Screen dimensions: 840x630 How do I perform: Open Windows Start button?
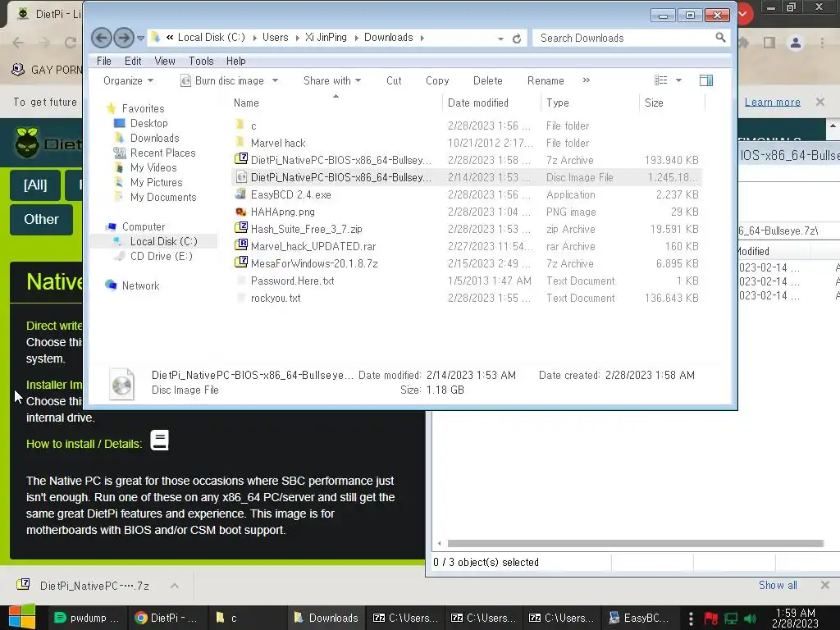pos(21,618)
